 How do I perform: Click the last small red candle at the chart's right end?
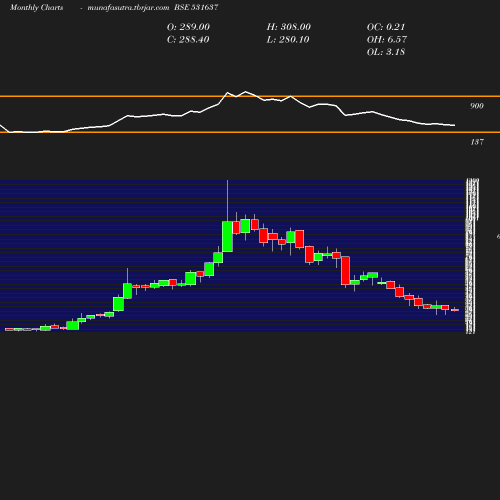(455, 310)
